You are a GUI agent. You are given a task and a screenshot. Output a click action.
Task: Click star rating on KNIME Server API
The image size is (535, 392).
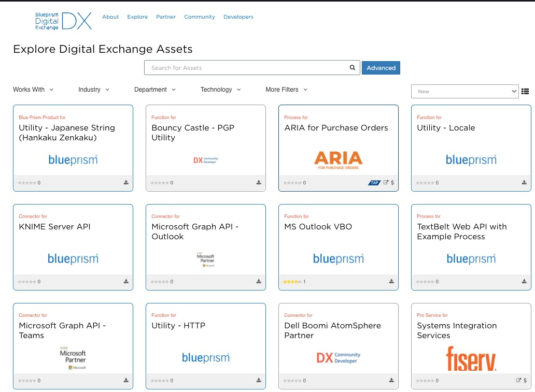tap(27, 282)
